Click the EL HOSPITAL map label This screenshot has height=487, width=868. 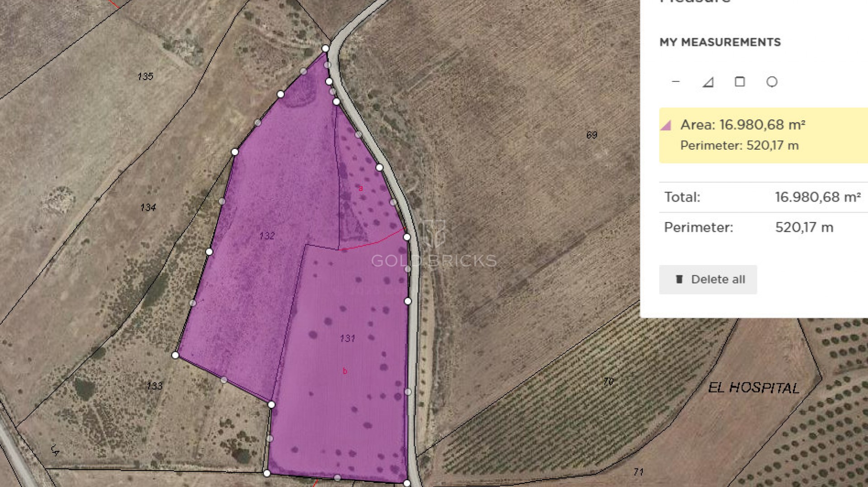pyautogui.click(x=754, y=388)
